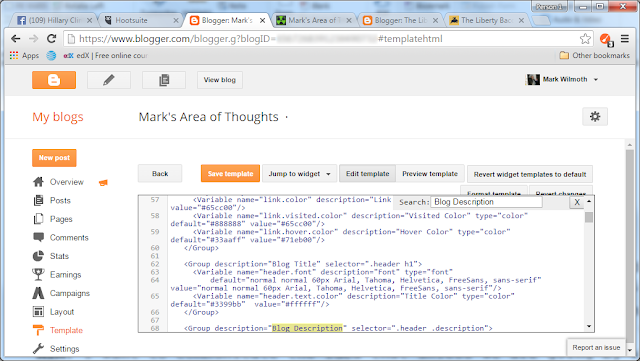Image resolution: width=640 pixels, height=361 pixels.
Task: Bookmark this page with star icon
Action: (x=585, y=39)
